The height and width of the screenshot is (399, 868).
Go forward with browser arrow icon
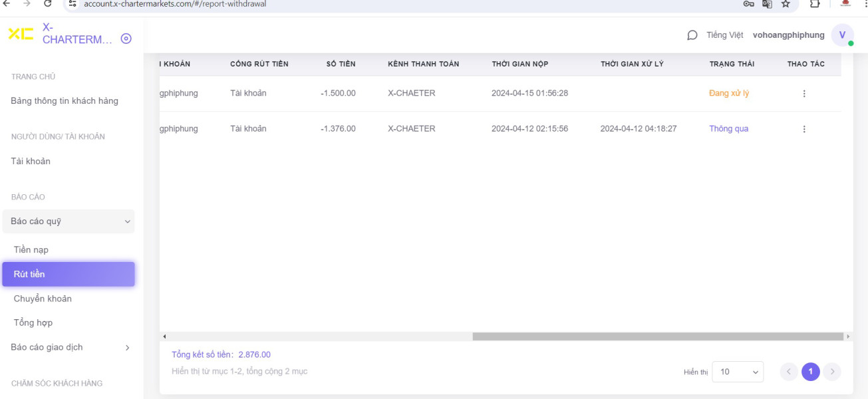click(27, 3)
